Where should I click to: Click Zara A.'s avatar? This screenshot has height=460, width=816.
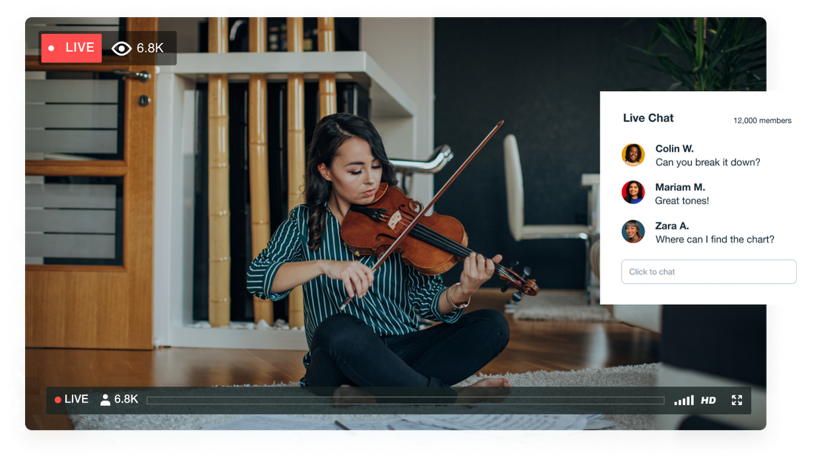point(633,232)
